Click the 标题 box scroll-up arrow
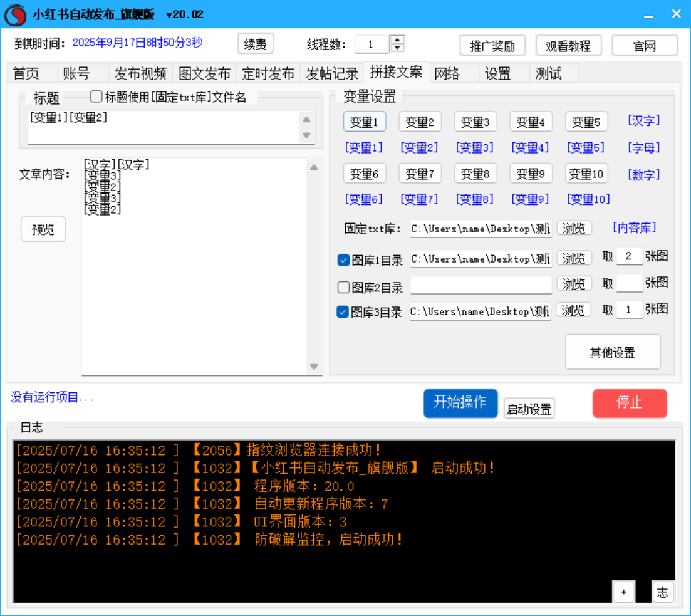 point(307,120)
